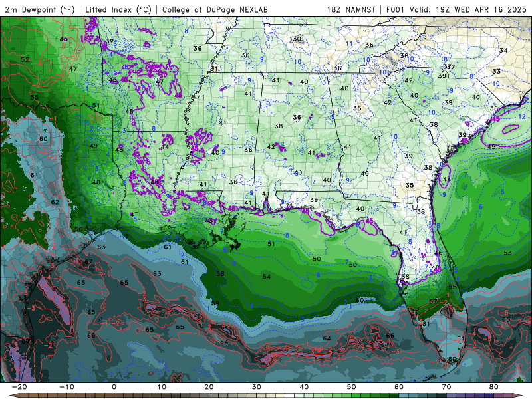532x399 pixels.
Task: Click the 0 label on the color scale
Action: pos(114,387)
